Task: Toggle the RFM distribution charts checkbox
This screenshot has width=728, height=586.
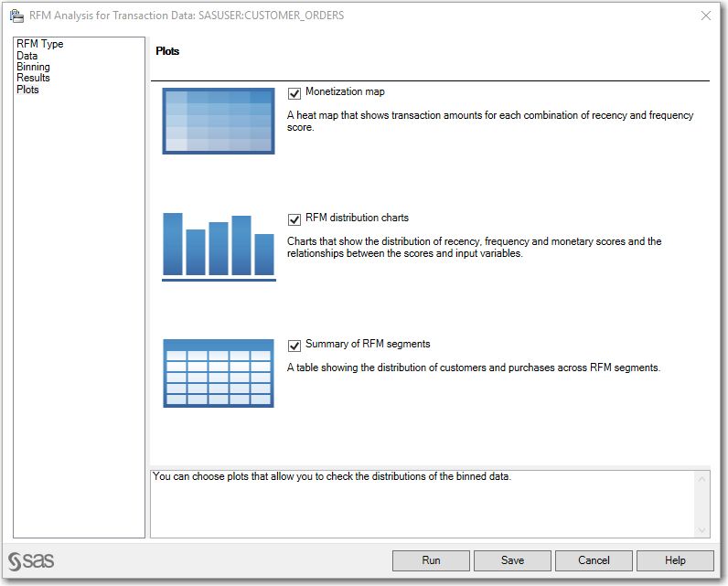Action: [294, 219]
